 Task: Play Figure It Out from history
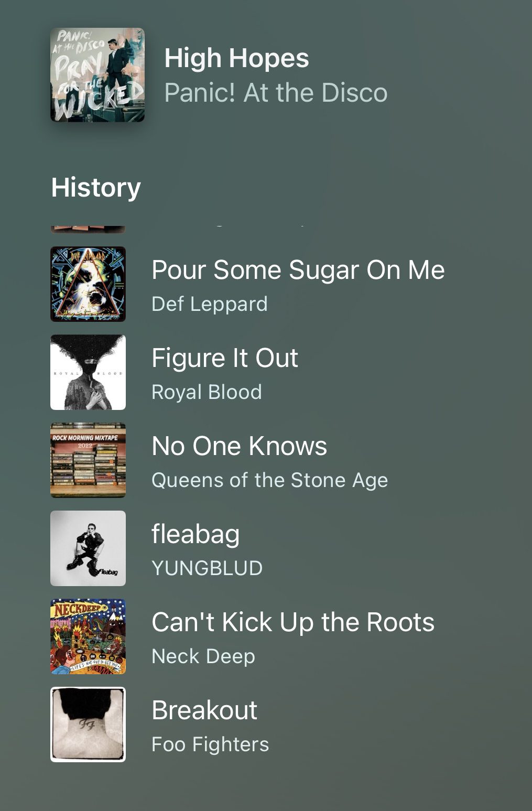[224, 358]
